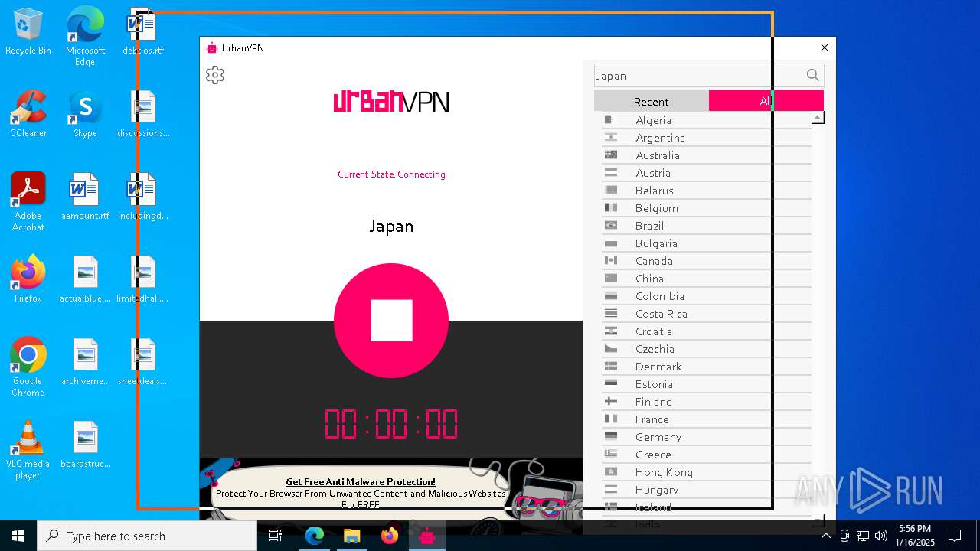Switch to the Recent tab
This screenshot has width=980, height=551.
[x=652, y=101]
